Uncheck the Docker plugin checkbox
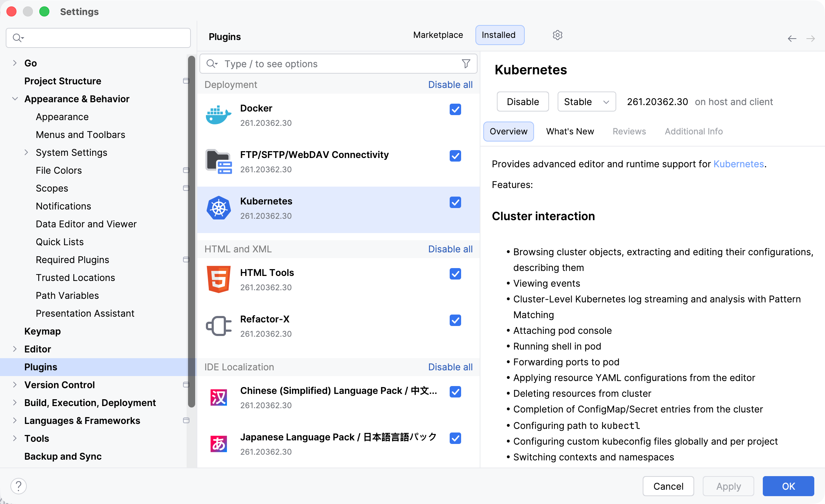Viewport: 825px width, 504px height. [455, 109]
